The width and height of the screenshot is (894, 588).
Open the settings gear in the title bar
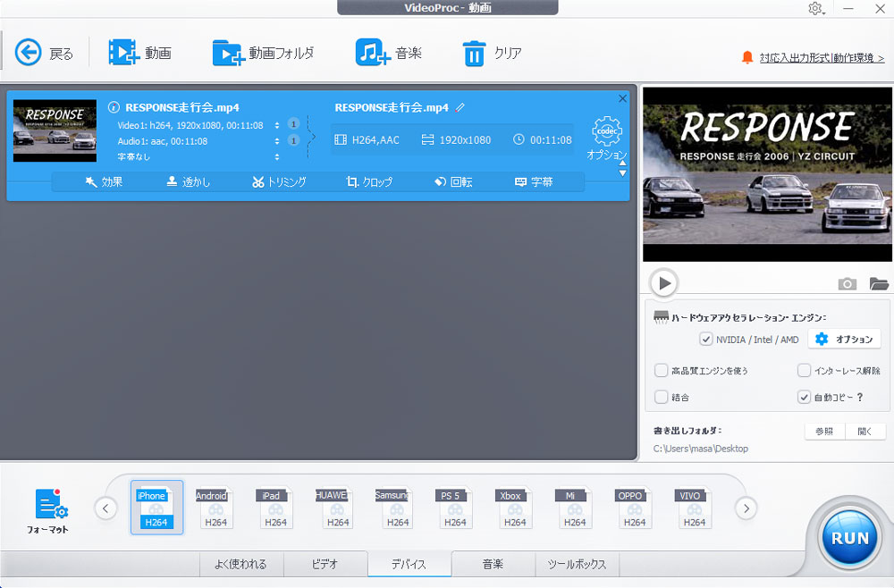pyautogui.click(x=815, y=9)
